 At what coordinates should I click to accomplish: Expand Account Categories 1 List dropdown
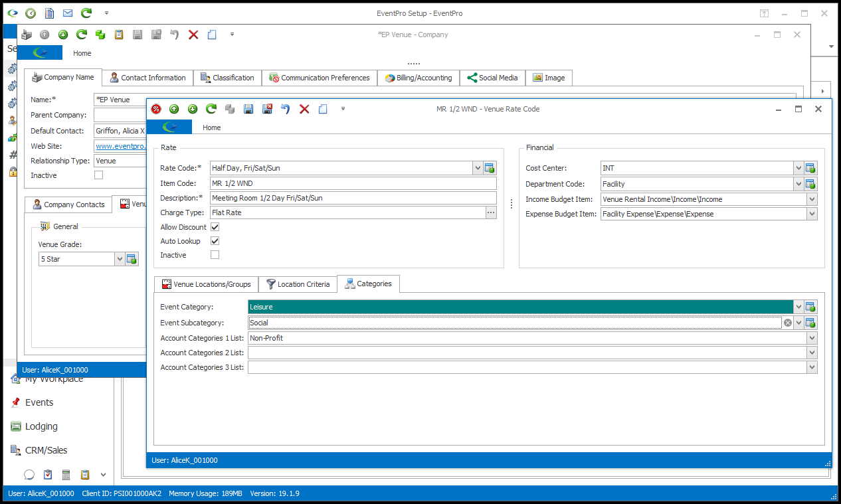coord(812,338)
